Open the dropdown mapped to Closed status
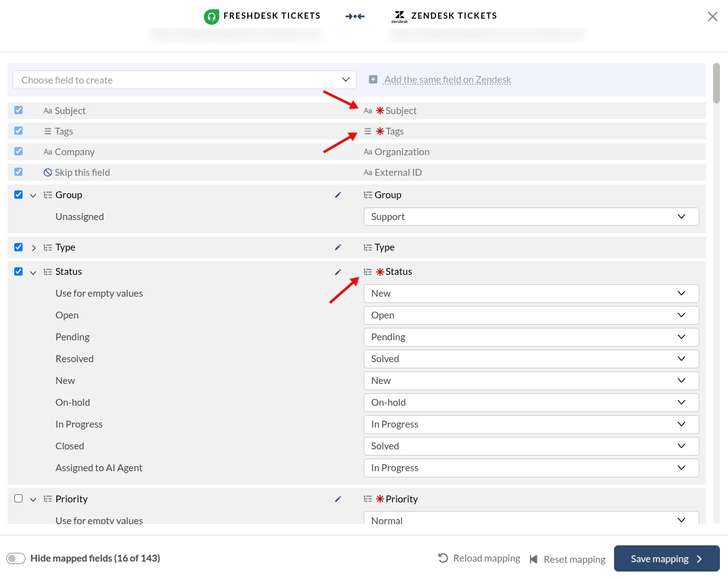The height and width of the screenshot is (579, 728). pyautogui.click(x=531, y=446)
